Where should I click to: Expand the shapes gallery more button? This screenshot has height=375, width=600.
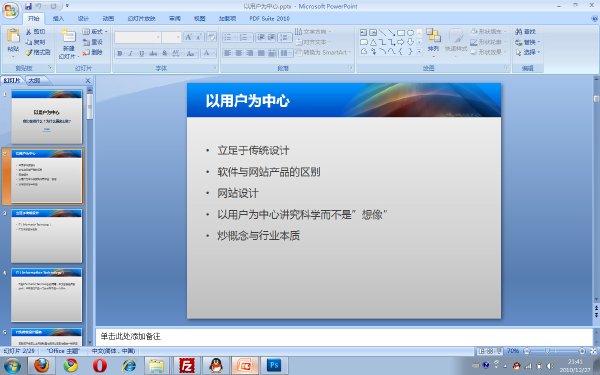419,51
